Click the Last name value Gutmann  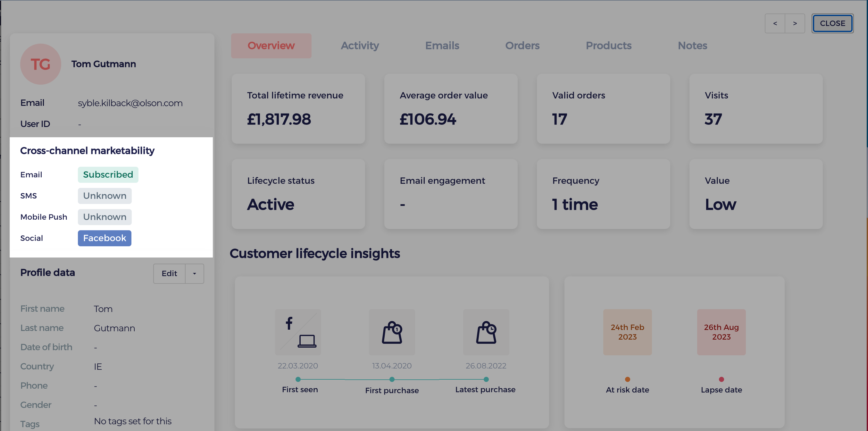[114, 328]
